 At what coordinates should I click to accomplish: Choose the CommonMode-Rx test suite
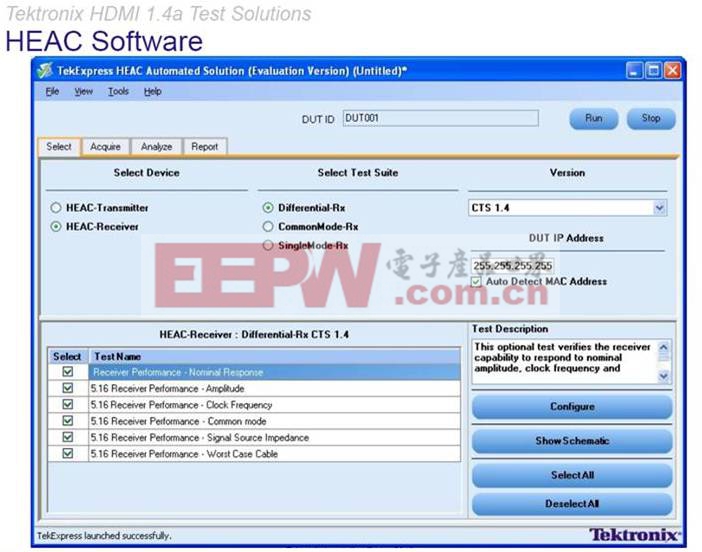(x=268, y=227)
